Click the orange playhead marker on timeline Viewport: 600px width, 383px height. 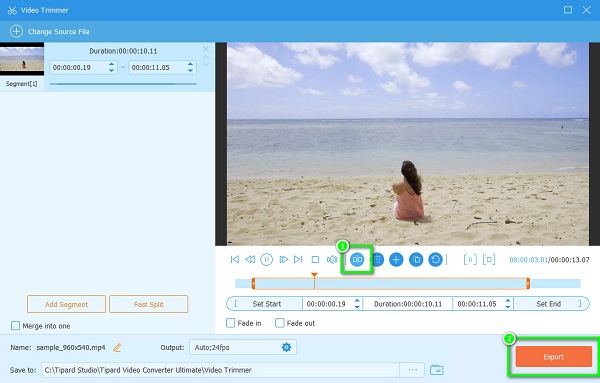pos(314,275)
